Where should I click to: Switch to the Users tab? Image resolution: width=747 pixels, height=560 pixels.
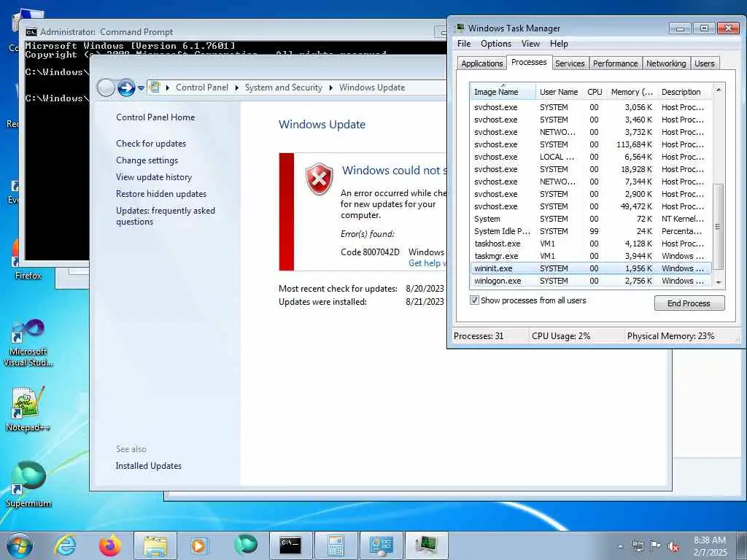[x=704, y=63]
